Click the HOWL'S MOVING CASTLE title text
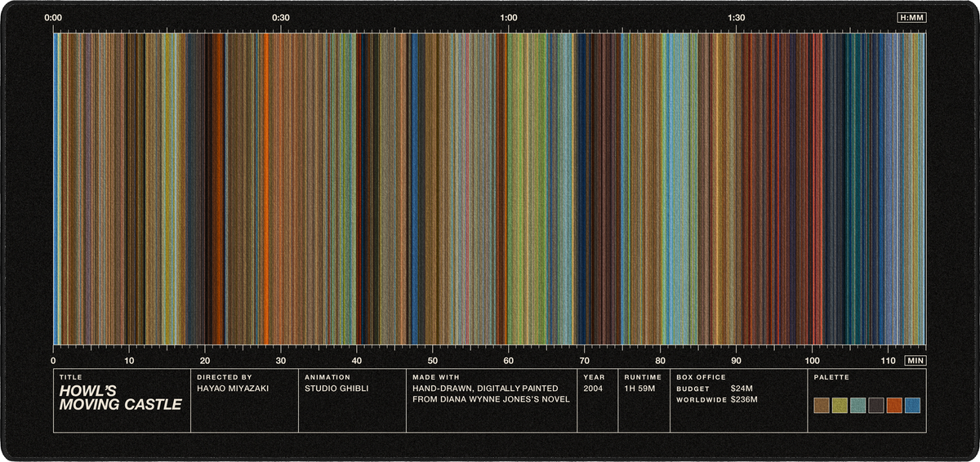This screenshot has height=462, width=980. click(x=120, y=398)
